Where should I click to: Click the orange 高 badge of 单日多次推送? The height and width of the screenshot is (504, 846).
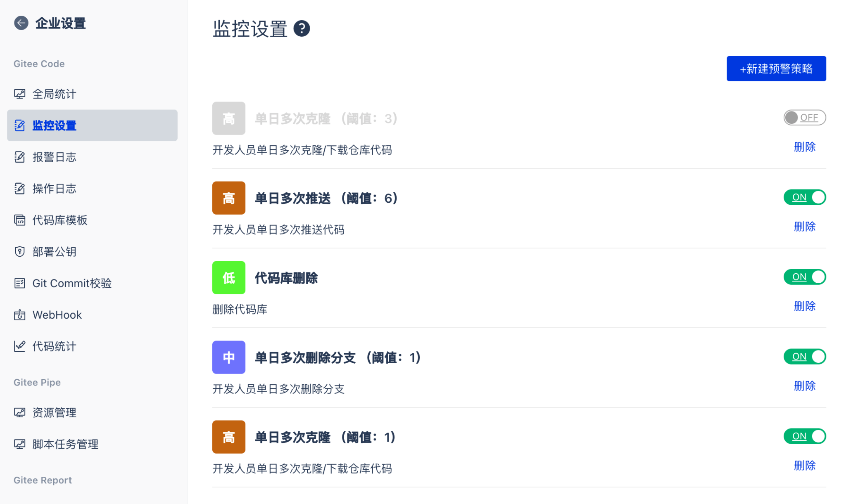pos(228,198)
